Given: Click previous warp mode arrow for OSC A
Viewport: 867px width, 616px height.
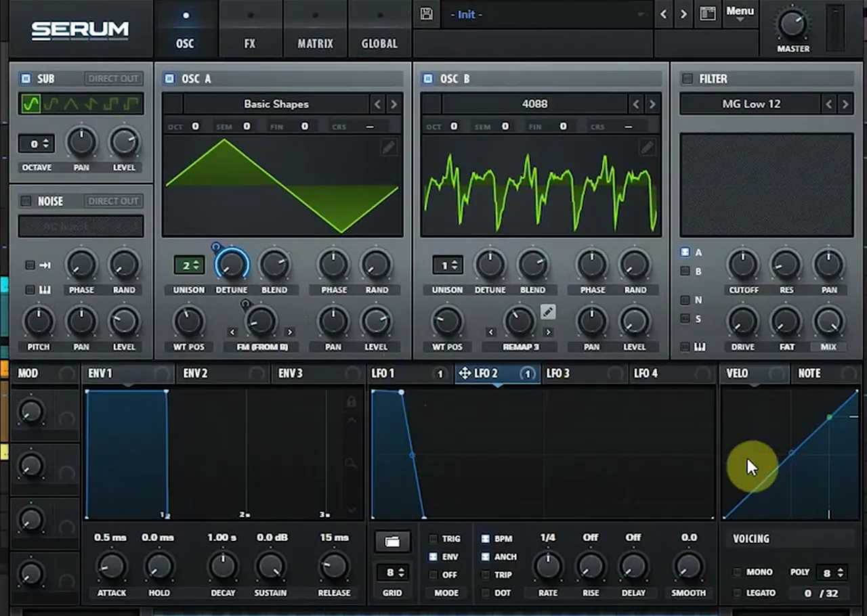Looking at the screenshot, I should pos(232,332).
